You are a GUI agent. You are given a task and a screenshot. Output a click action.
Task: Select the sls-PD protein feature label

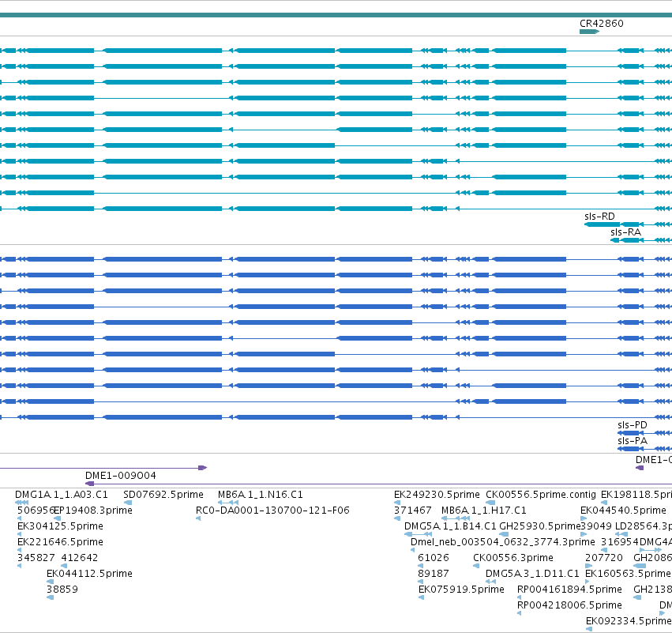[x=633, y=424]
